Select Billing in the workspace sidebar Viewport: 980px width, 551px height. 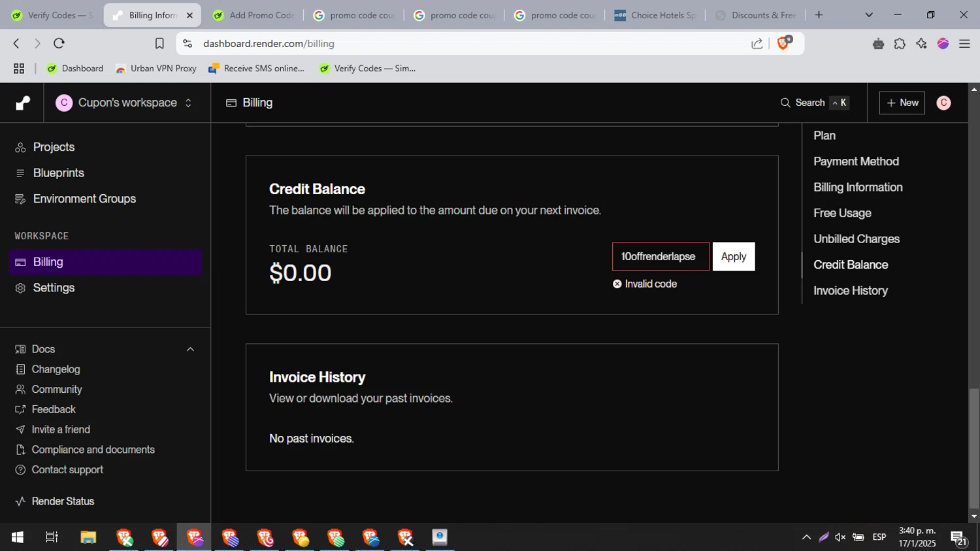(105, 262)
